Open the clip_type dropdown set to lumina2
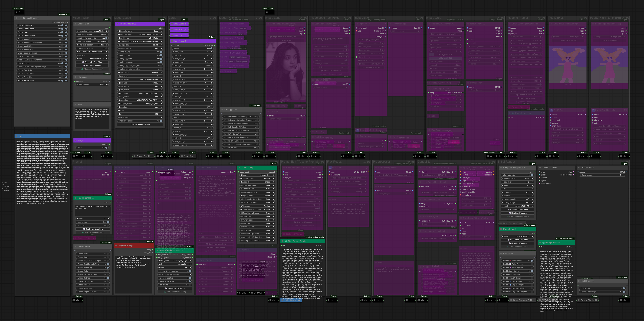This screenshot has height=321, width=644. point(140,83)
